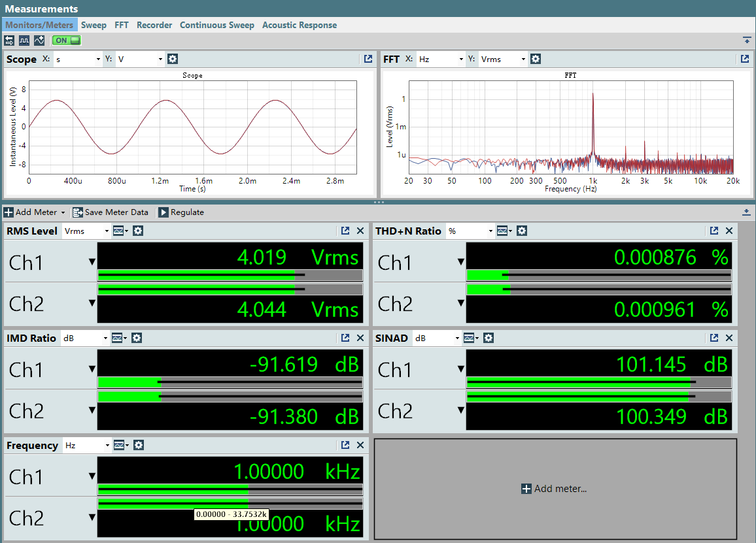756x543 pixels.
Task: Click THD+N Ratio graph view icon
Action: [x=504, y=231]
